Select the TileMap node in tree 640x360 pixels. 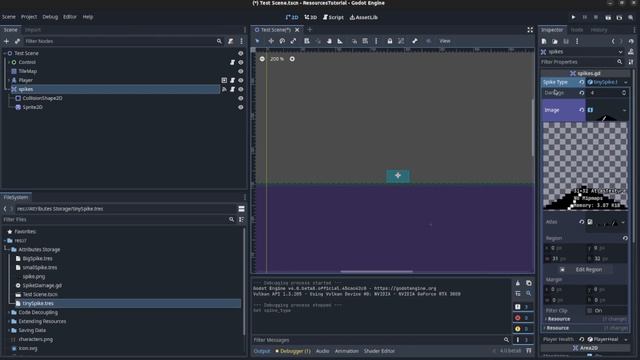[x=28, y=71]
